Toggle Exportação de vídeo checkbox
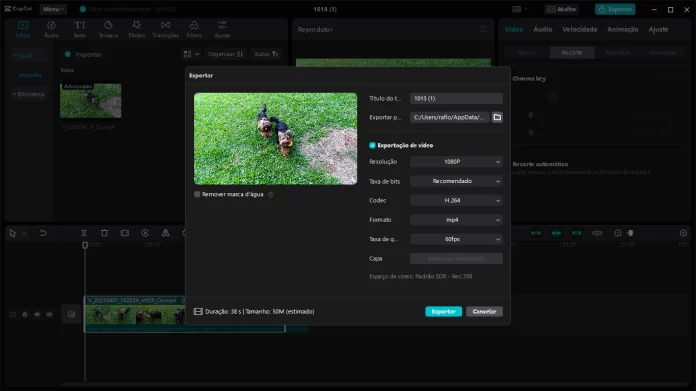This screenshot has width=696, height=391. [372, 145]
